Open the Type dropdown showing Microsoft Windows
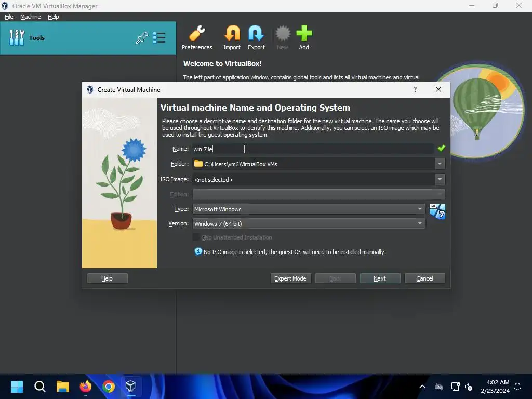Viewport: 532px width, 399px height. click(x=309, y=209)
